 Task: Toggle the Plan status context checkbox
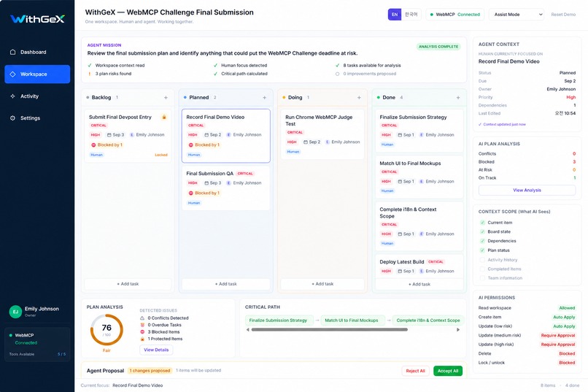(482, 250)
